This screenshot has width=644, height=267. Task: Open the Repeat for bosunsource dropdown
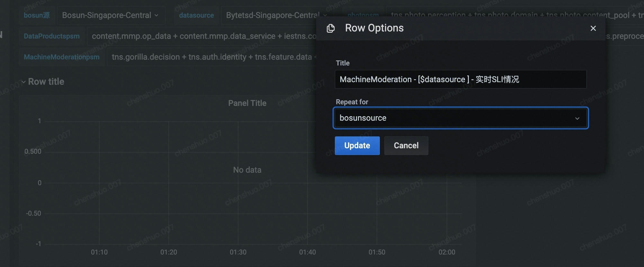click(x=460, y=118)
